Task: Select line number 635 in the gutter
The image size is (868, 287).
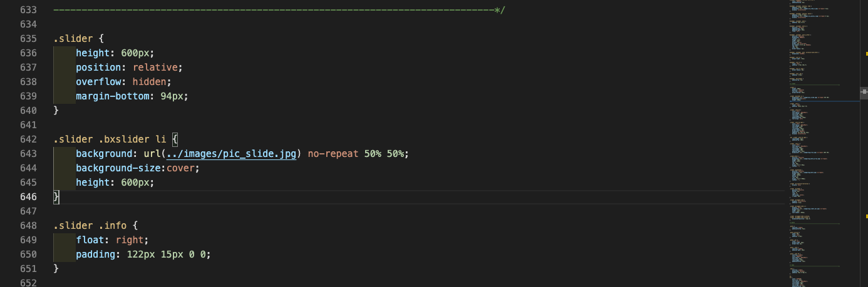Action: 29,39
